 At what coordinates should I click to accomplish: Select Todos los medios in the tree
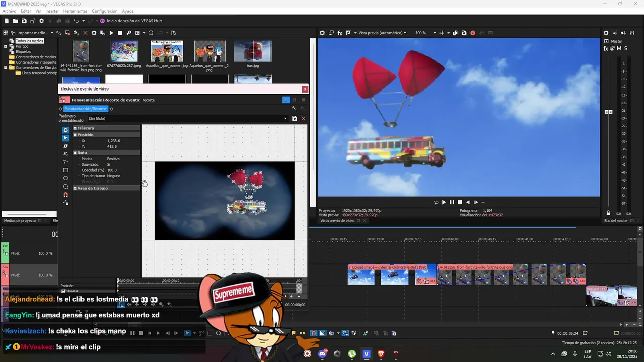coord(29,41)
